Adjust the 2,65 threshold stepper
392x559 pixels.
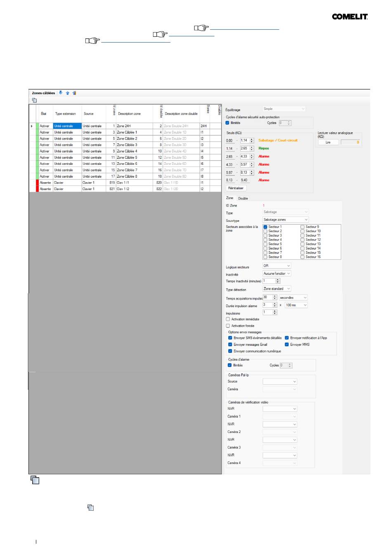click(x=252, y=148)
